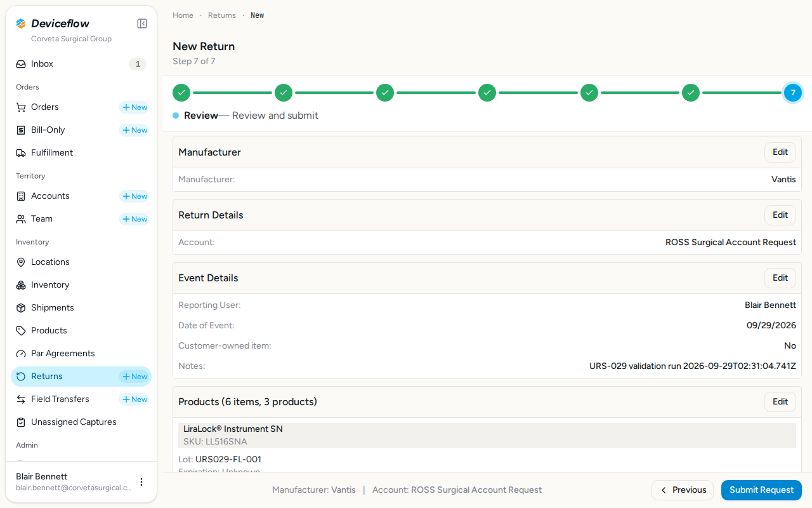Click the Inbox unread count badge
The height and width of the screenshot is (508, 812).
pyautogui.click(x=138, y=64)
